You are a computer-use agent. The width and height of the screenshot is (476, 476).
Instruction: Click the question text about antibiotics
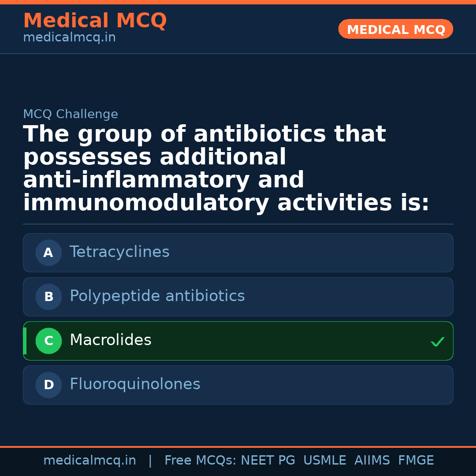click(x=226, y=169)
